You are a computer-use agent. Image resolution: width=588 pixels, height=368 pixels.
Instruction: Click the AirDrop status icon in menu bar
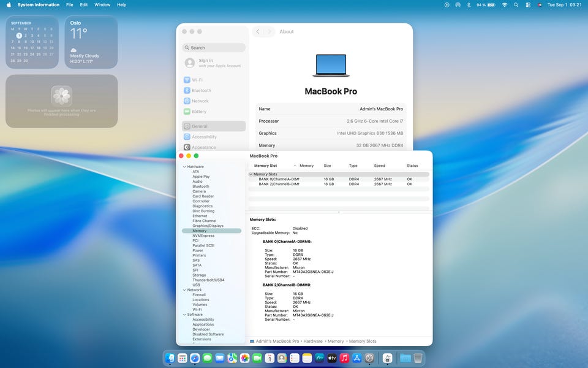[x=458, y=5]
